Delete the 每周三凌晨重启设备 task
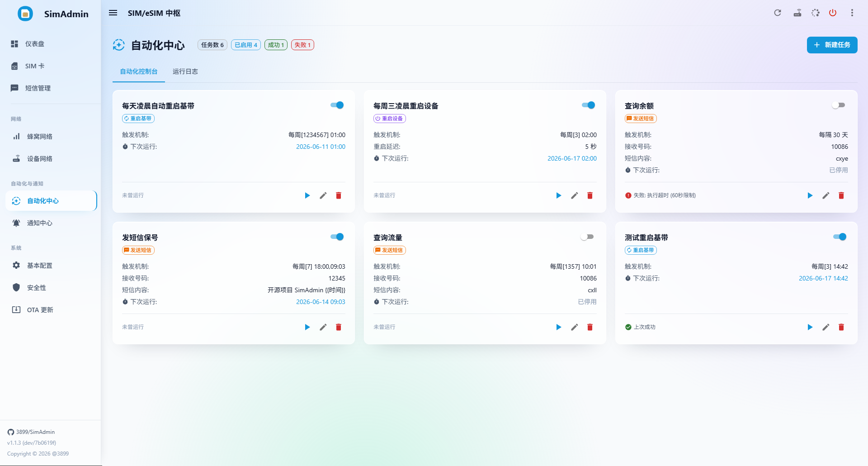868x466 pixels. coord(590,195)
